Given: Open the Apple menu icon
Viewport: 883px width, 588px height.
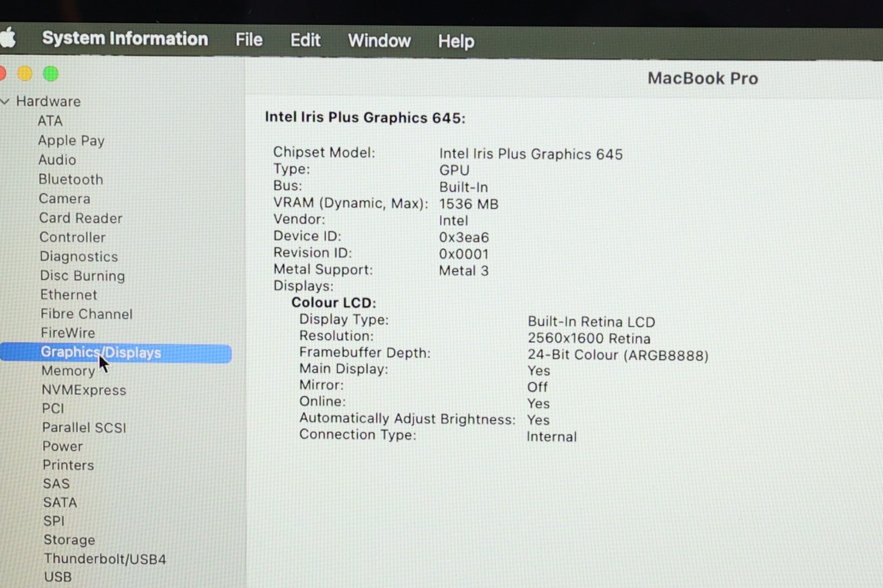Looking at the screenshot, I should pos(8,39).
